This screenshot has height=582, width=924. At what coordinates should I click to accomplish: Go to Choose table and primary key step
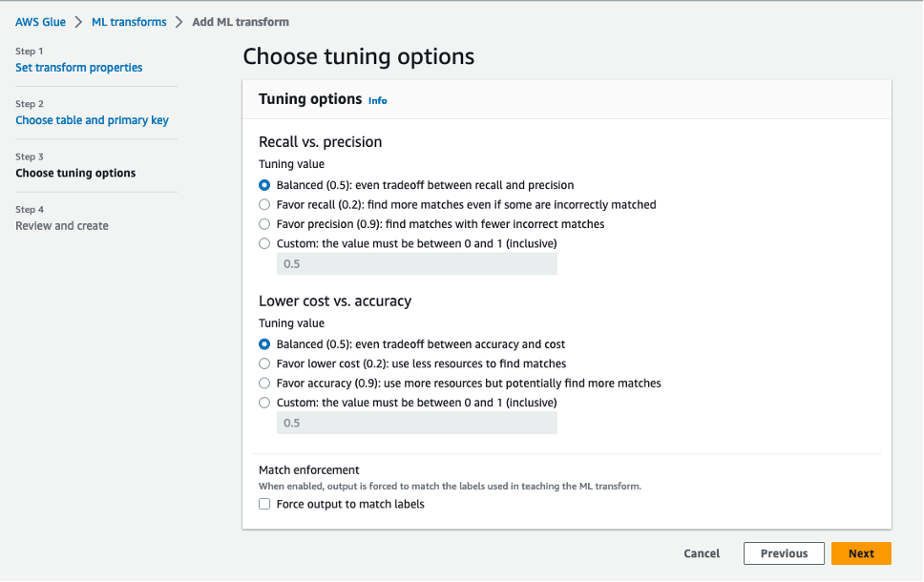pyautogui.click(x=92, y=120)
